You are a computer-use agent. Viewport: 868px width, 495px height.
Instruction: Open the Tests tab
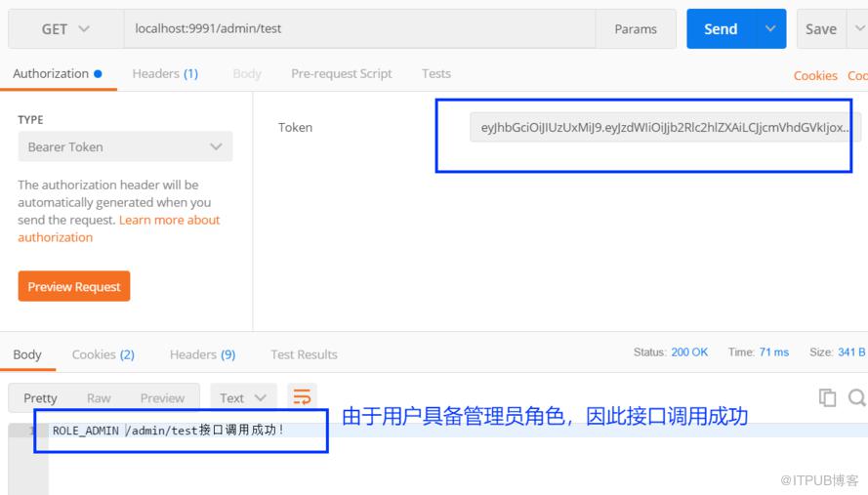[x=436, y=73]
